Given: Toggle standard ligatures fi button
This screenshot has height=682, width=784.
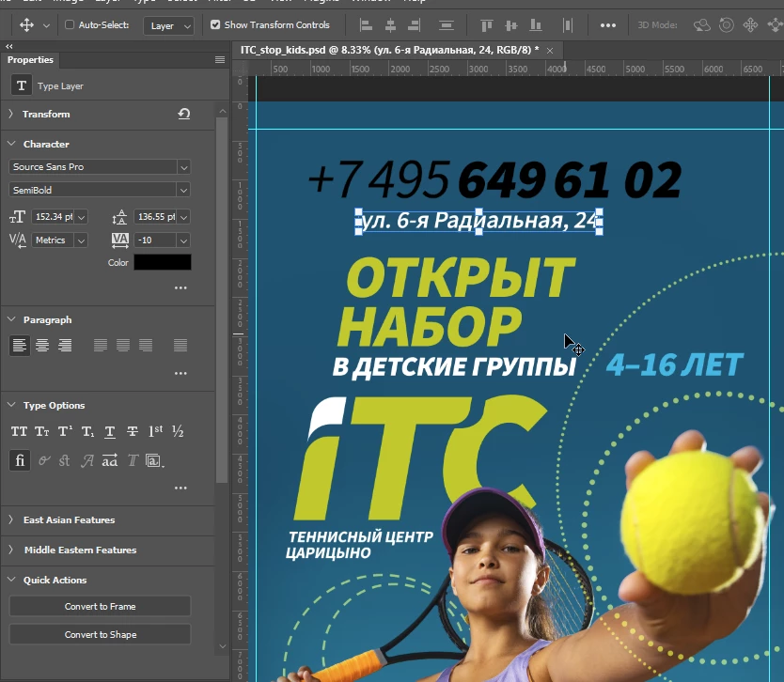Looking at the screenshot, I should tap(20, 460).
